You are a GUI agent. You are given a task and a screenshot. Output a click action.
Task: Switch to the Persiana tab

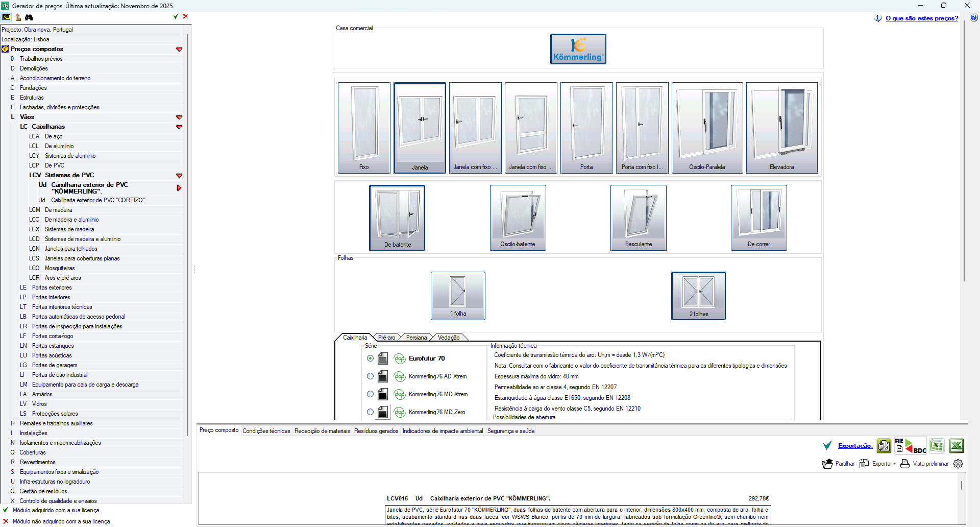coord(416,338)
